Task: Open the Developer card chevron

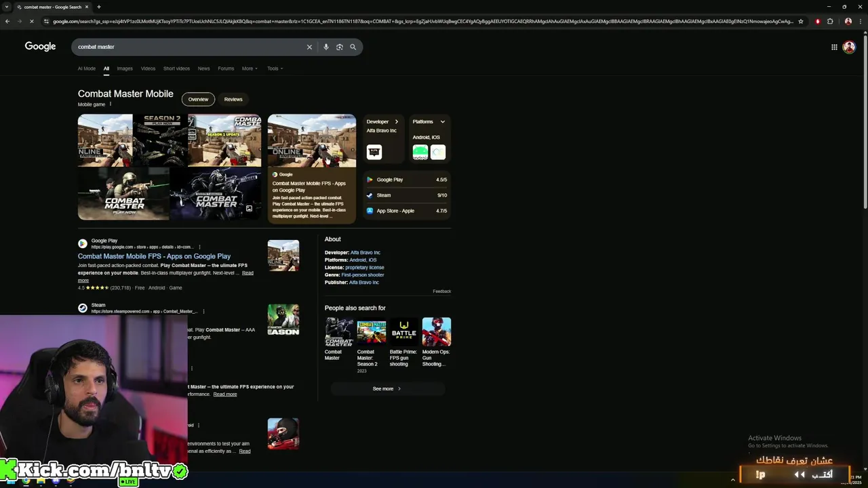Action: point(397,122)
